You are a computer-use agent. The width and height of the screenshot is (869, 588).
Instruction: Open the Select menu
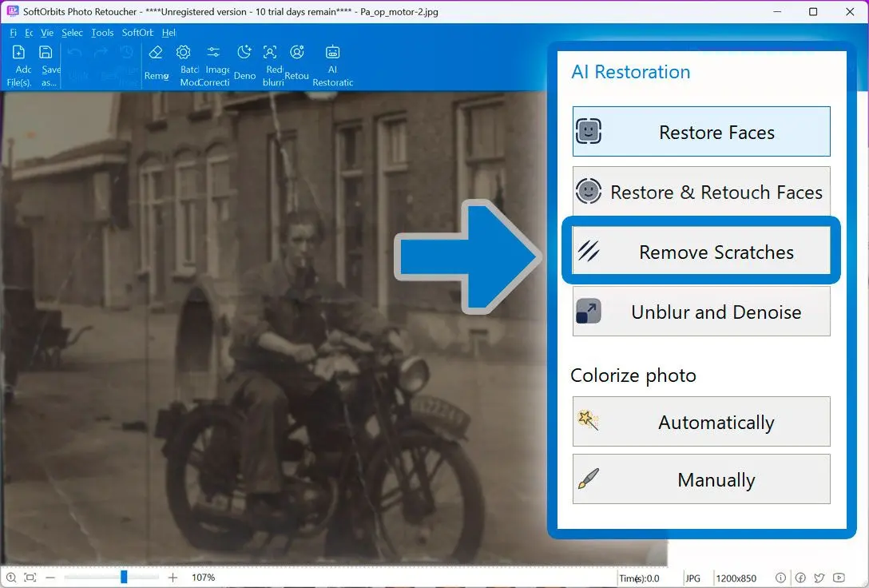tap(72, 33)
